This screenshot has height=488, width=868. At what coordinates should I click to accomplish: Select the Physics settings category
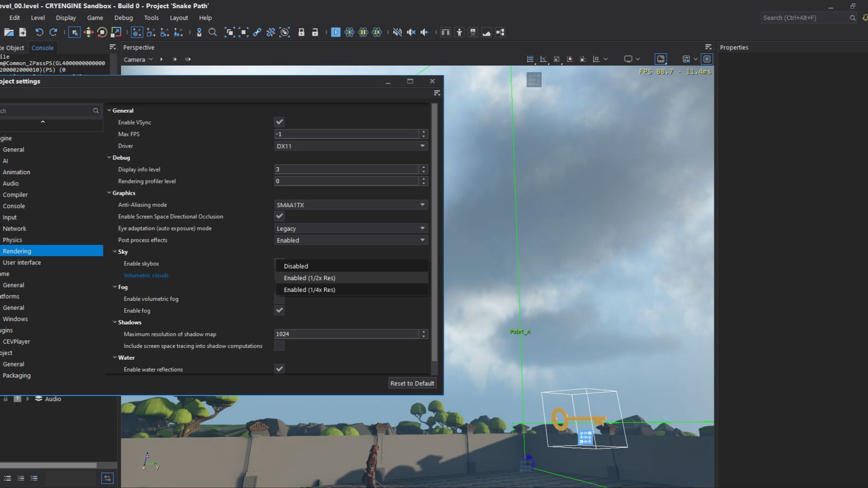click(x=52, y=240)
